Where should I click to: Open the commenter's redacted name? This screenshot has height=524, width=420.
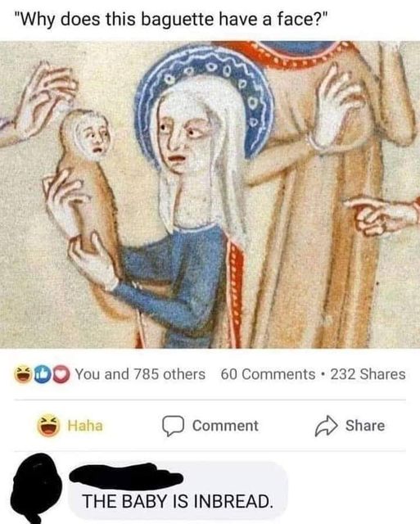126,476
